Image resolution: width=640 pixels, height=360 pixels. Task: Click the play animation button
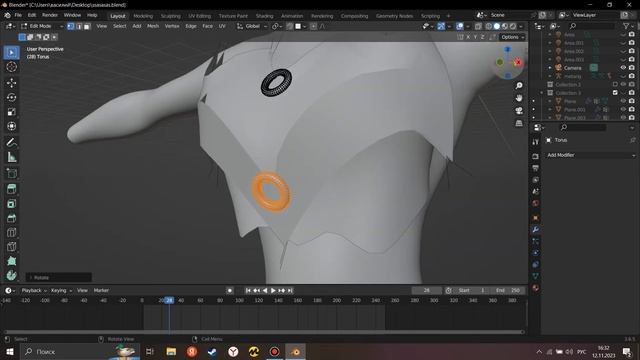pyautogui.click(x=273, y=291)
